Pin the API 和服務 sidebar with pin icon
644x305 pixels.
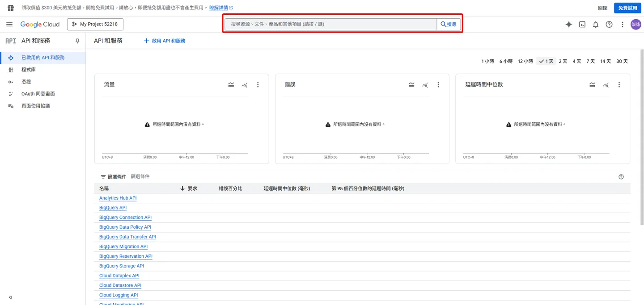[x=77, y=41]
